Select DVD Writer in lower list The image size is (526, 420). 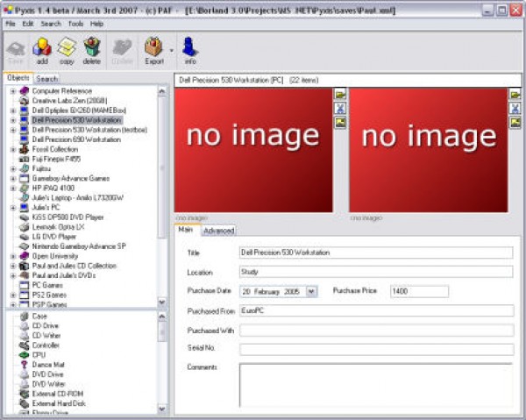click(x=48, y=384)
